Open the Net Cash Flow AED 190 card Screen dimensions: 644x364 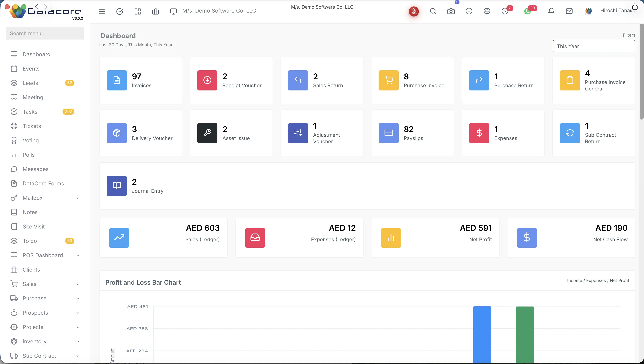tap(571, 238)
